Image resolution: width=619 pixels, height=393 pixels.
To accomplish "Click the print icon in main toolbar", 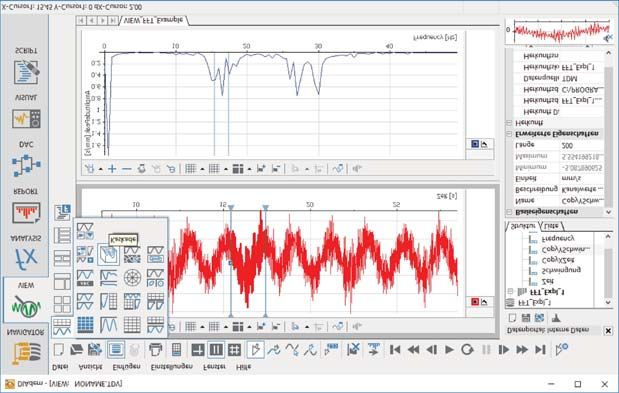I will click(x=156, y=350).
